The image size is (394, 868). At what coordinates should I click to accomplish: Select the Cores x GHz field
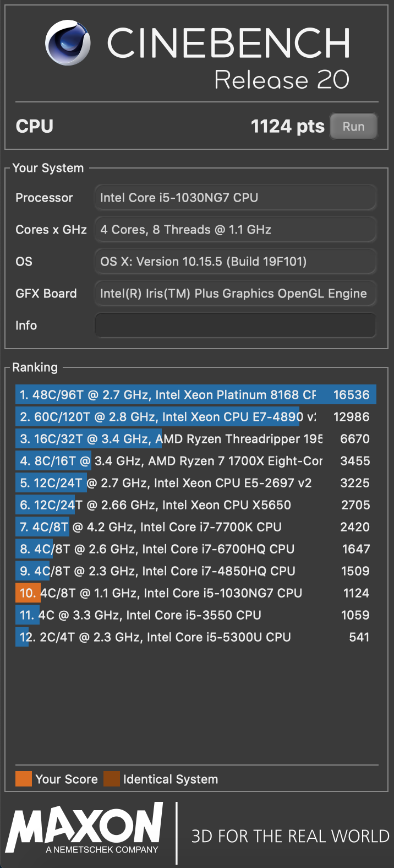(x=236, y=229)
